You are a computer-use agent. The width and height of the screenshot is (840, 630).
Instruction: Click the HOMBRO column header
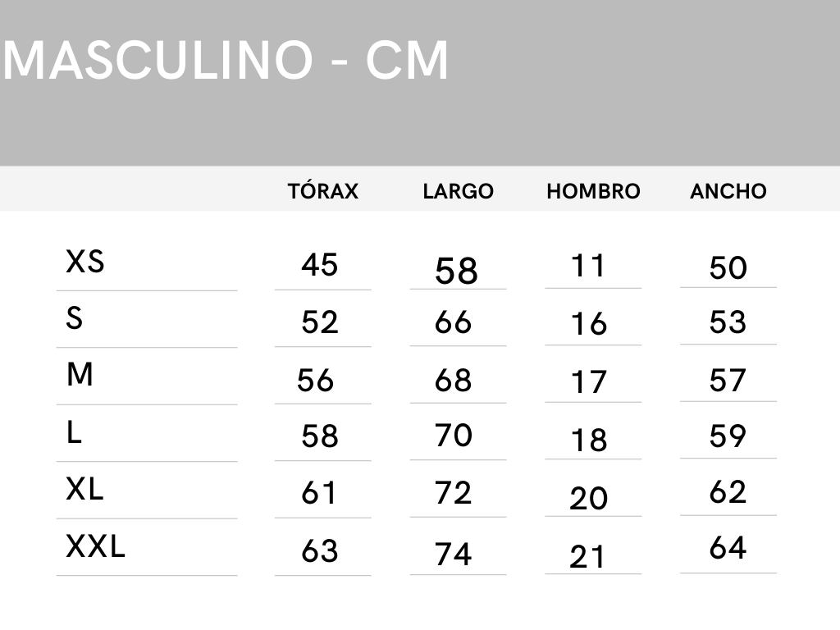click(x=593, y=191)
